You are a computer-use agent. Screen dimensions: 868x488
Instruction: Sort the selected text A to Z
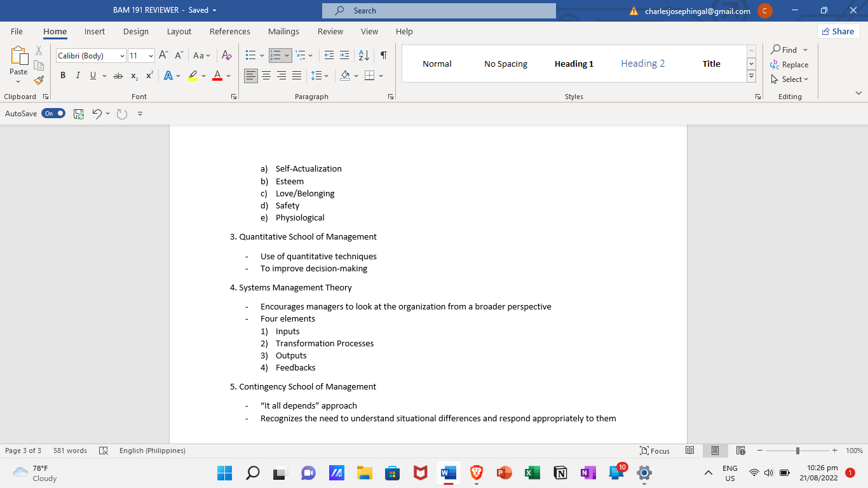(x=364, y=55)
